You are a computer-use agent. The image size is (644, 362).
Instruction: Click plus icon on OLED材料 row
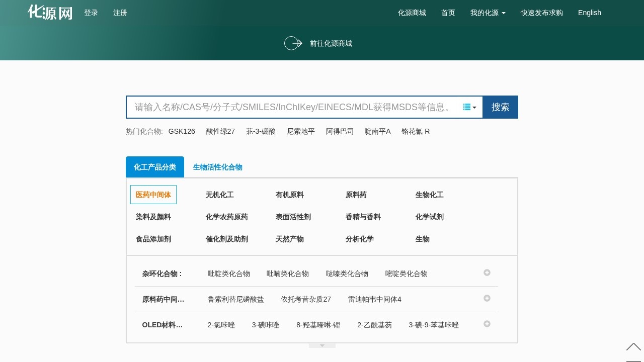(487, 324)
